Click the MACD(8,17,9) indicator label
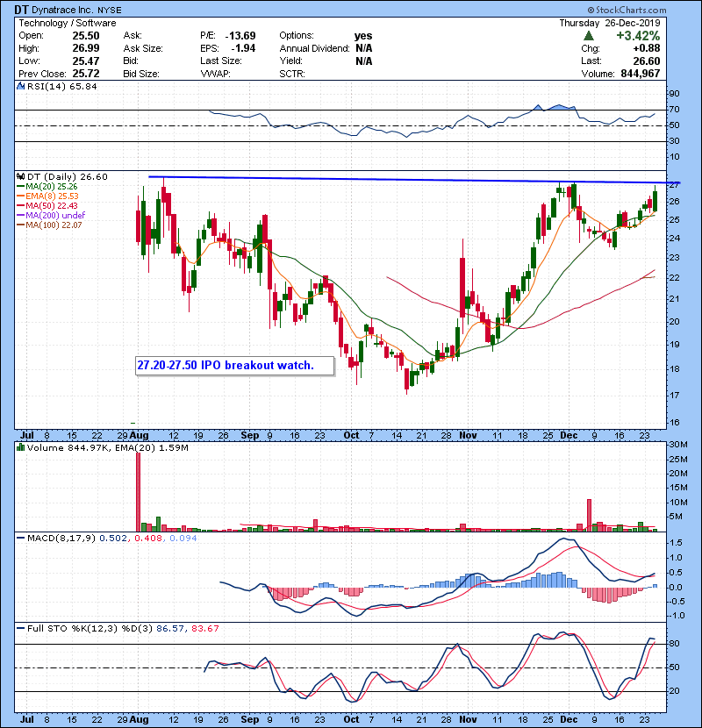This screenshot has width=702, height=728. [61, 539]
